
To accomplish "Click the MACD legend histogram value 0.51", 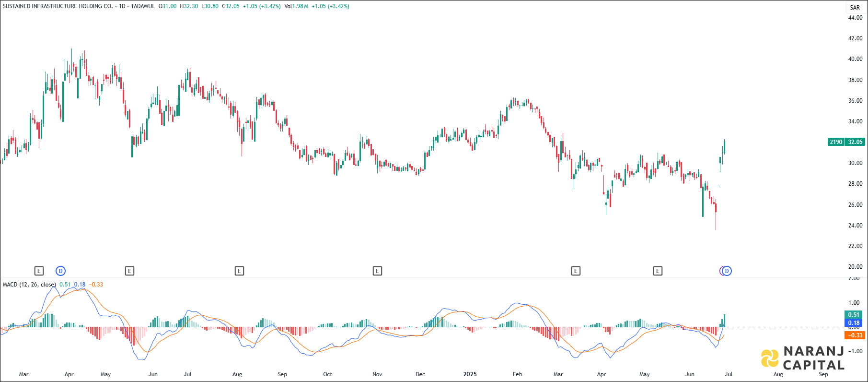I will click(65, 285).
